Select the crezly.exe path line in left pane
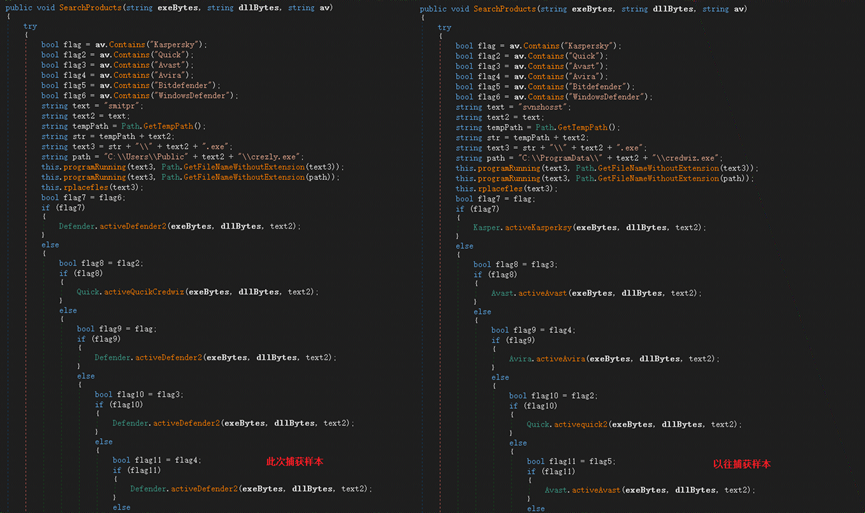 (173, 157)
